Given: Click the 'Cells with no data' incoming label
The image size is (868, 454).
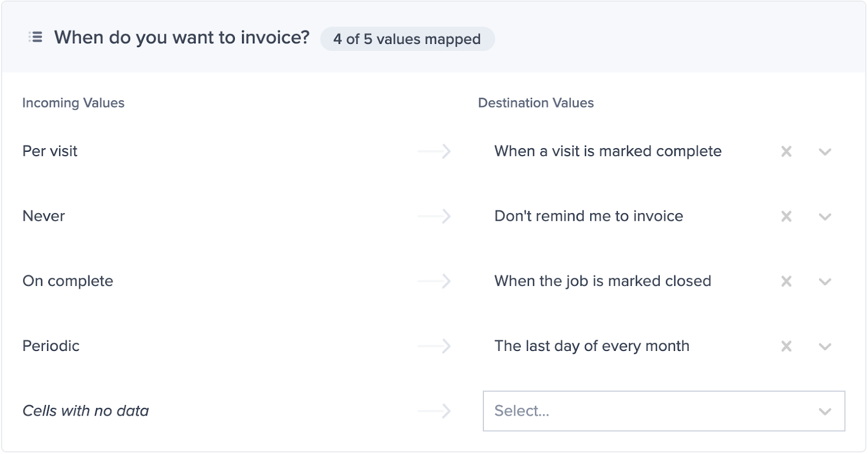Looking at the screenshot, I should [x=86, y=411].
